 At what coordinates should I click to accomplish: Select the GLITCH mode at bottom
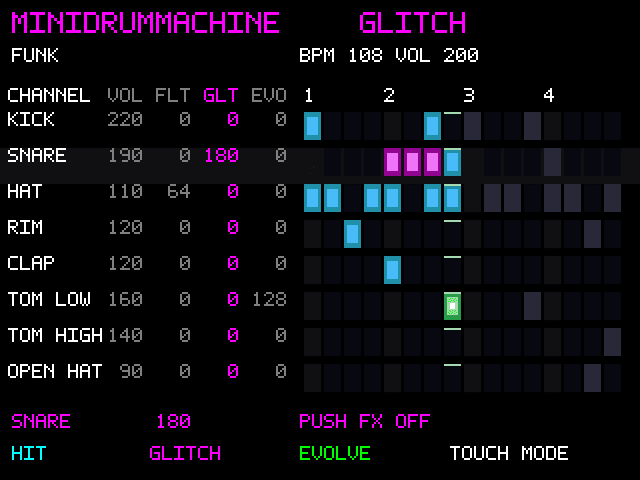point(185,453)
